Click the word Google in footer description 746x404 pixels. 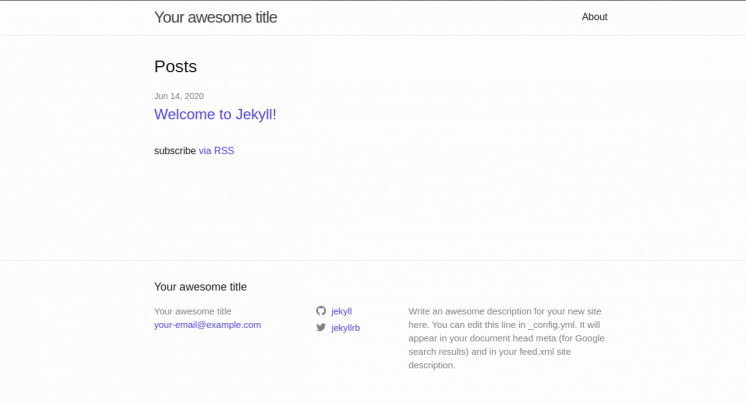click(x=588, y=338)
